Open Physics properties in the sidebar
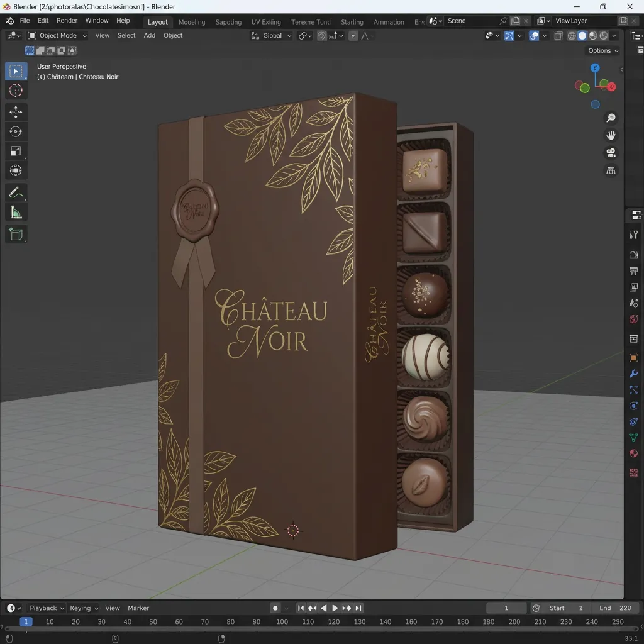This screenshot has width=644, height=644. 633,406
